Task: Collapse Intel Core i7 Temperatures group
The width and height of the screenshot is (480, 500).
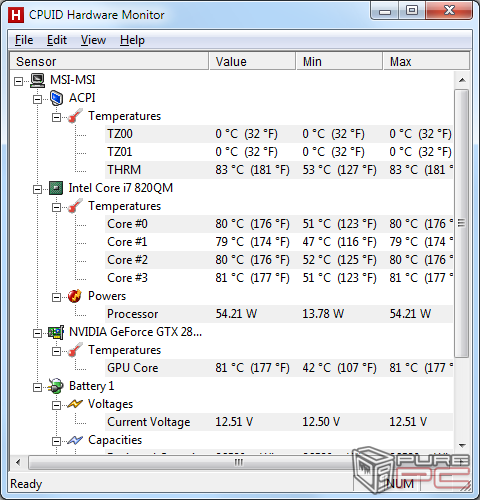Action: [x=57, y=207]
